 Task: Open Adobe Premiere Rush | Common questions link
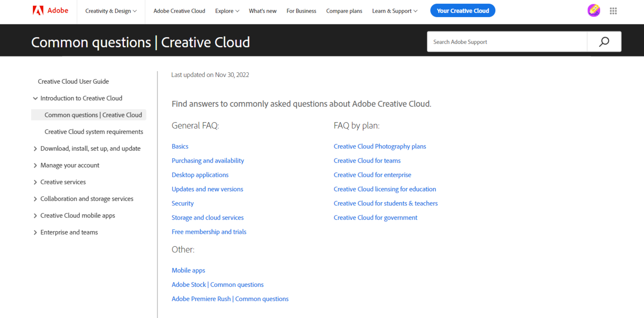[230, 299]
